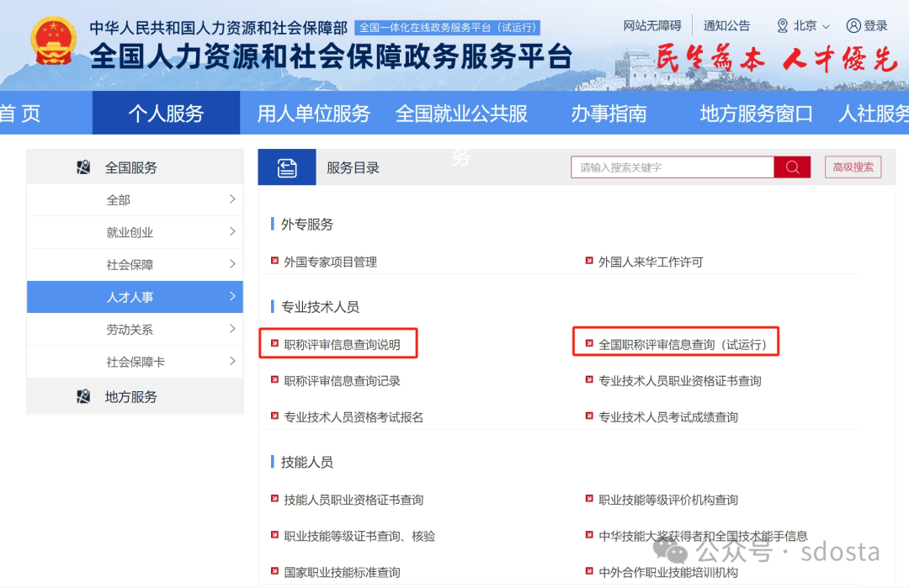
Task: Click the map icon beside 地方服务
Action: (x=83, y=397)
